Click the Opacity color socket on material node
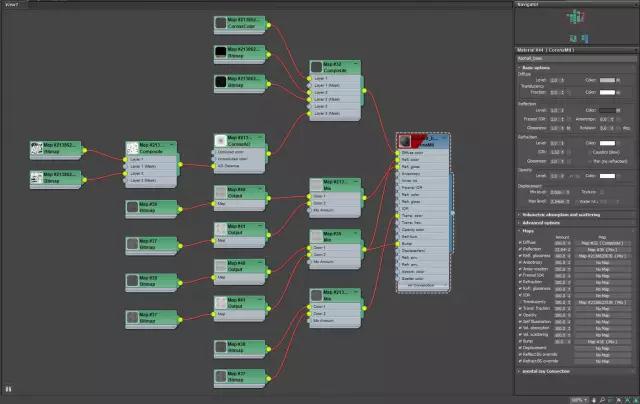 397,230
